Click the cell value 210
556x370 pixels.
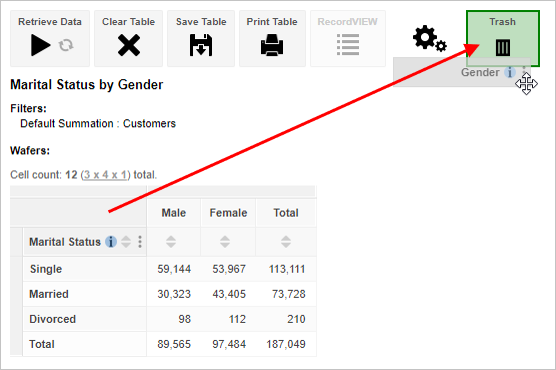[x=296, y=319]
